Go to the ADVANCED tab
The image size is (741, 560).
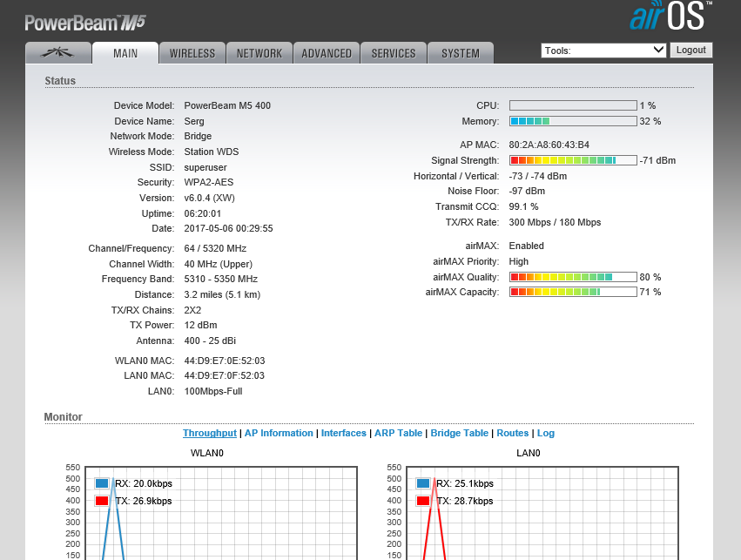tap(327, 53)
